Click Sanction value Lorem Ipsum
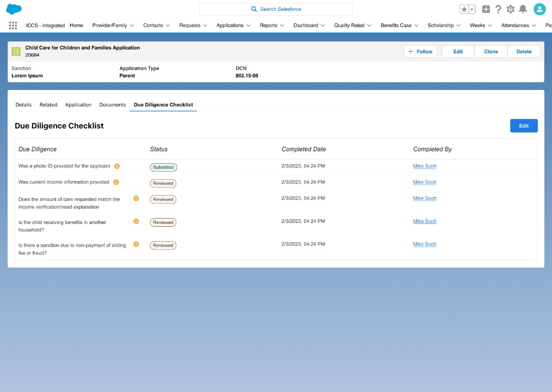Screen dimensions: 552x392 27,75
